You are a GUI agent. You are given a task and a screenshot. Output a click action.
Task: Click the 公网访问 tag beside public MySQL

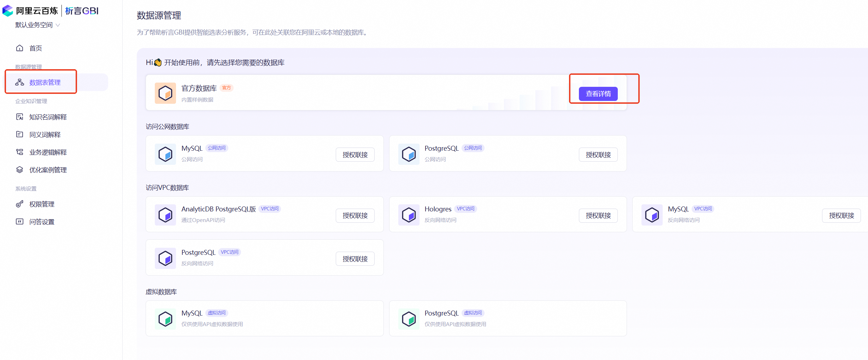(217, 148)
